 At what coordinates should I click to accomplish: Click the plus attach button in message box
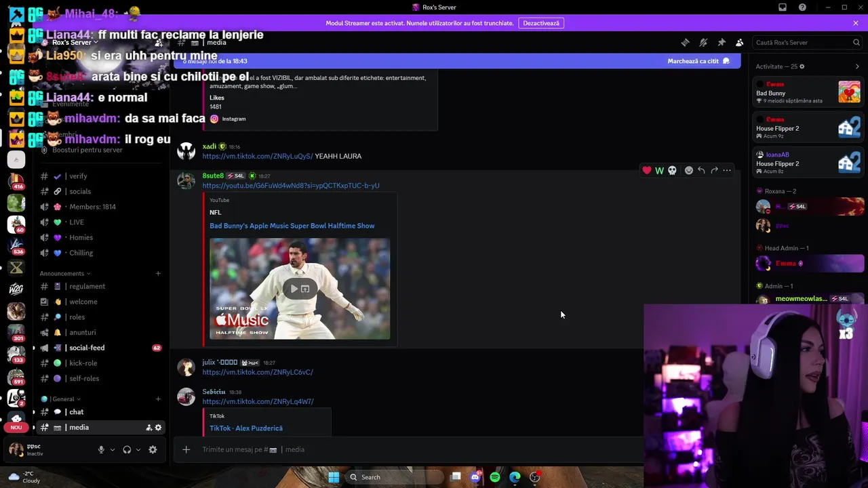coord(186,449)
